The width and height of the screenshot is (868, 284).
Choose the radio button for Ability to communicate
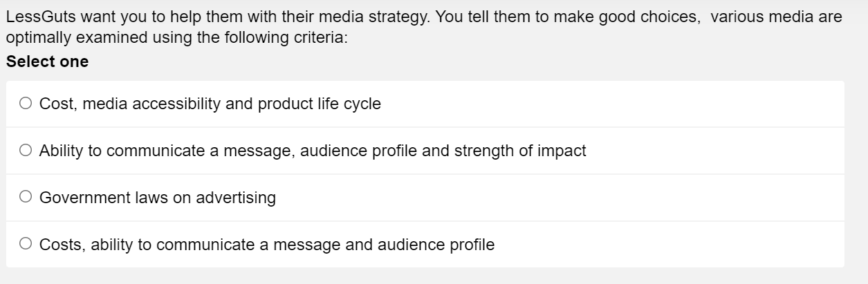coord(26,151)
